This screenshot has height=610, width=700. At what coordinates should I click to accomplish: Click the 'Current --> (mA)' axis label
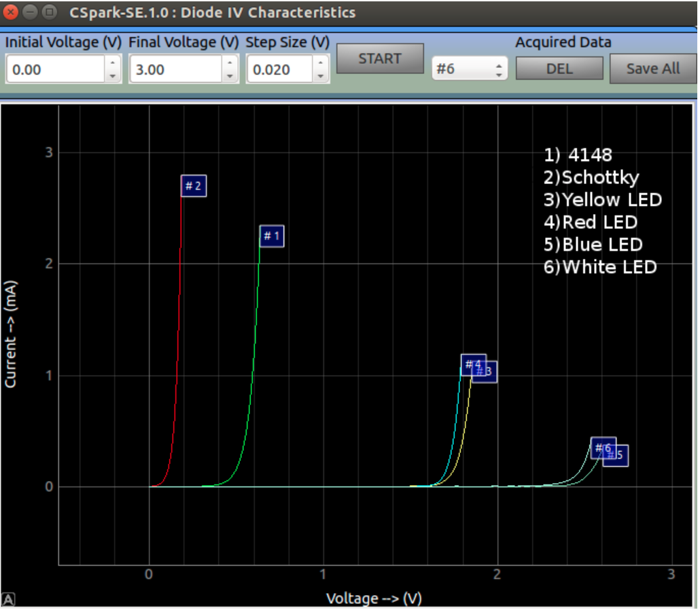pyautogui.click(x=10, y=334)
